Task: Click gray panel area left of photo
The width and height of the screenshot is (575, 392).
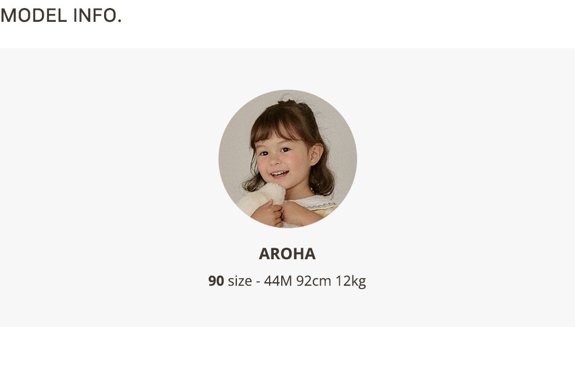Action: pyautogui.click(x=109, y=172)
